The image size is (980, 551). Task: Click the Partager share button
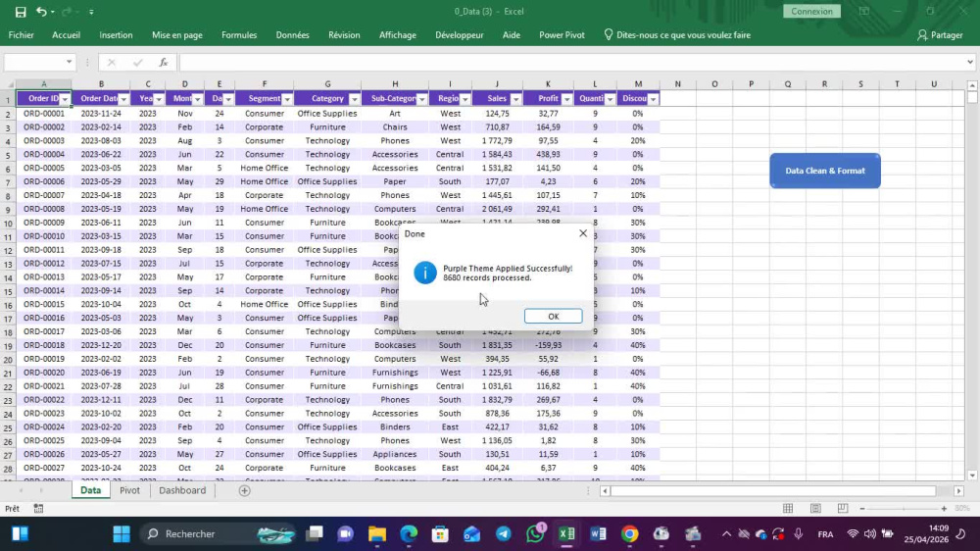[x=940, y=35]
